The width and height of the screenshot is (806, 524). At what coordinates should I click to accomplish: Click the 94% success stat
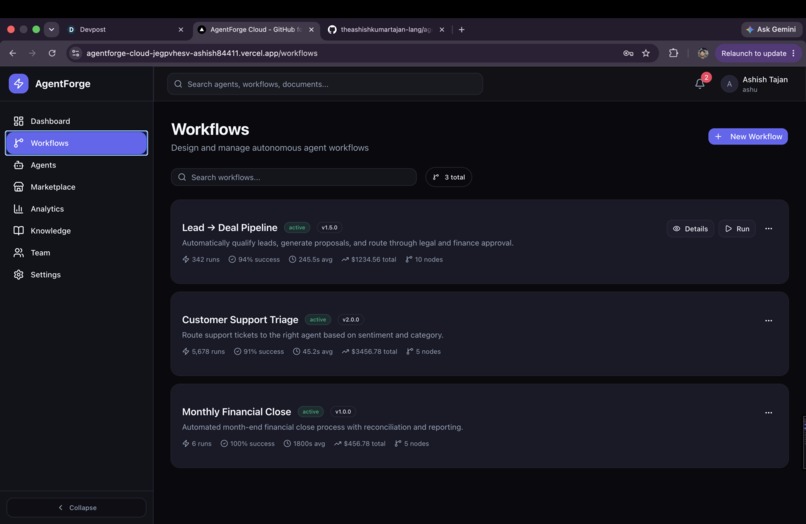click(254, 259)
